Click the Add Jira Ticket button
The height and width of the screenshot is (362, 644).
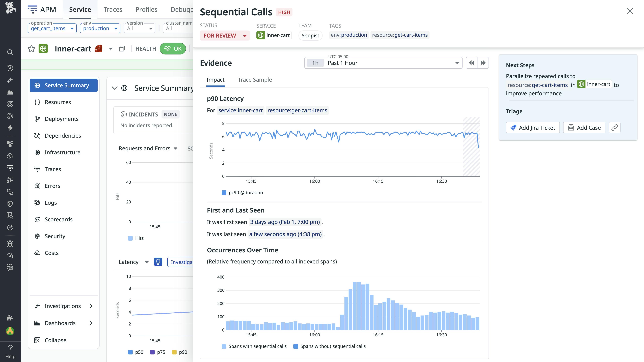tap(533, 127)
